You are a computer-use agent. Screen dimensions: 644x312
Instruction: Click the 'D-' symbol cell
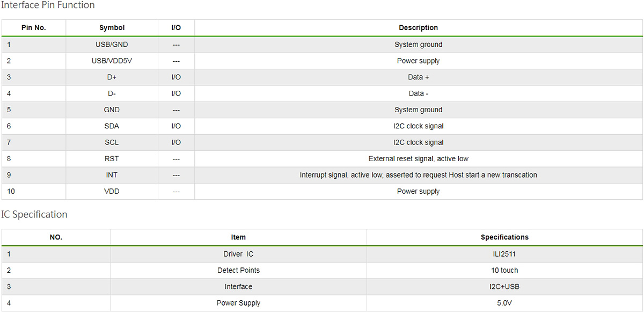[112, 93]
